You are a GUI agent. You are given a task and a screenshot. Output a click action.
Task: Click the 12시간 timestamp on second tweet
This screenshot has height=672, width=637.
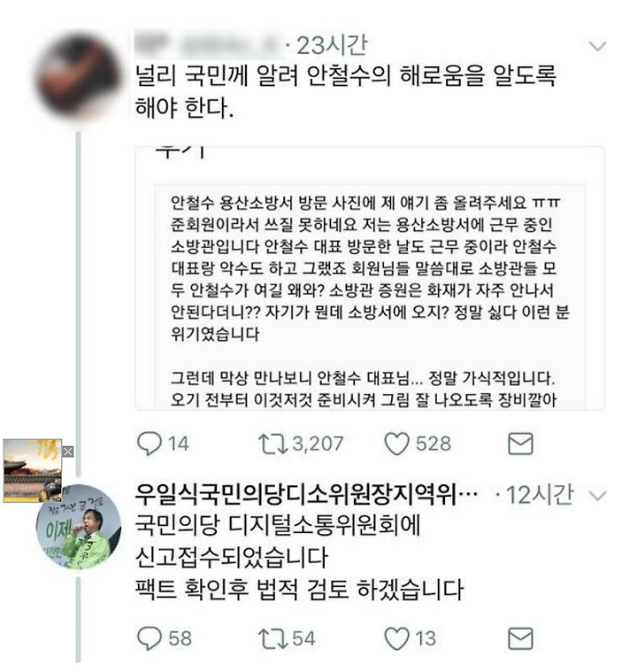pos(540,496)
